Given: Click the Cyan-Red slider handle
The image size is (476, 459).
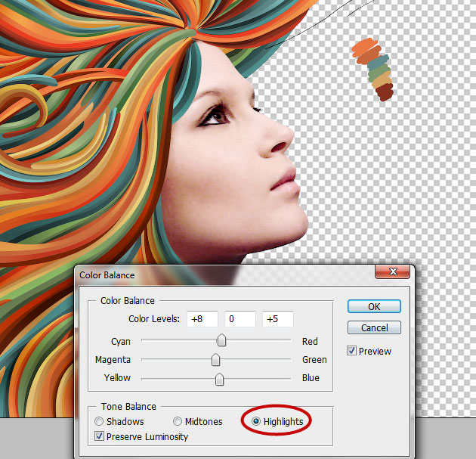Looking at the screenshot, I should [x=221, y=340].
